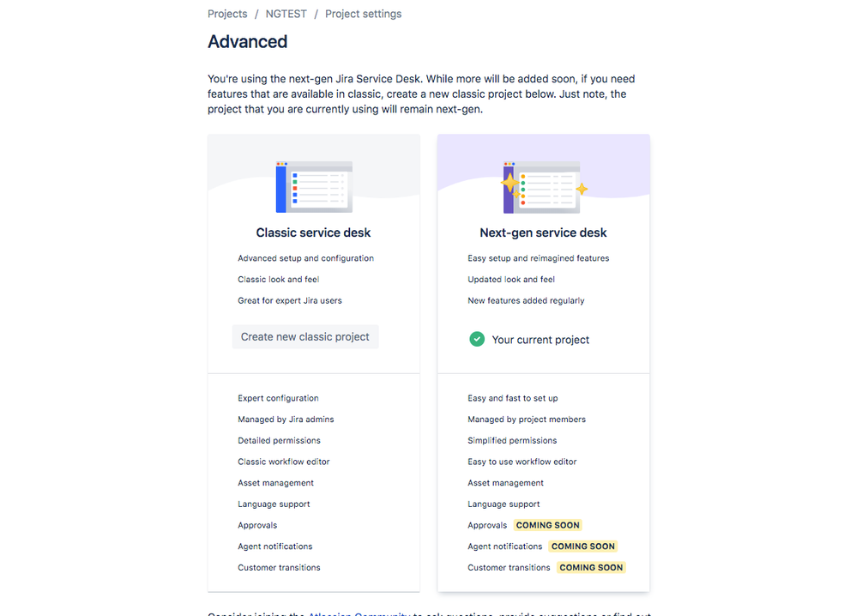Click the COMING SOON badge next to Approvals
This screenshot has height=616, width=856.
(x=547, y=524)
